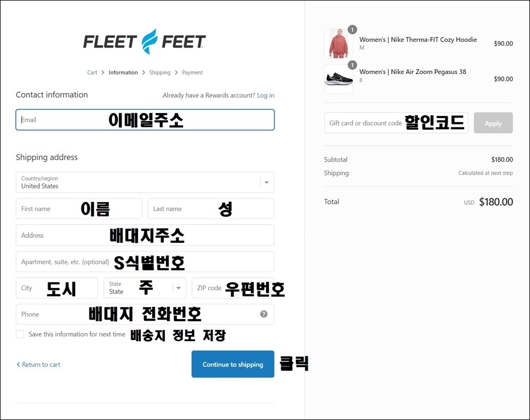Click Return to cart link
The width and height of the screenshot is (530, 420).
[38, 365]
